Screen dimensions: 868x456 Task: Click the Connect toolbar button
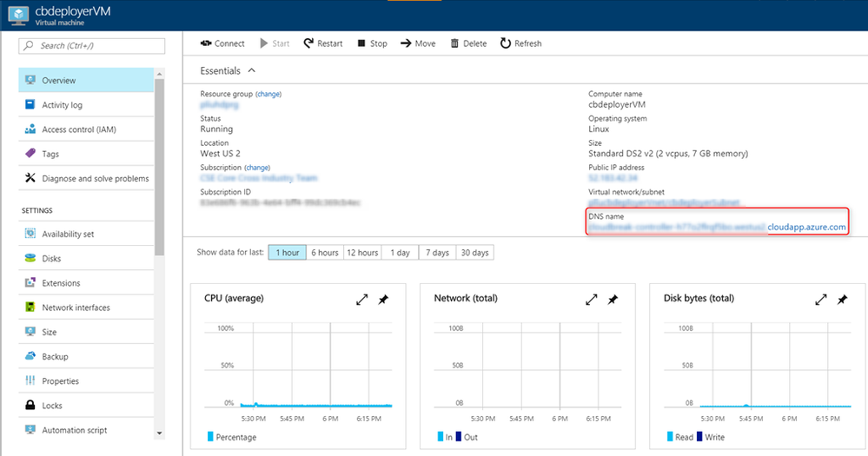222,43
